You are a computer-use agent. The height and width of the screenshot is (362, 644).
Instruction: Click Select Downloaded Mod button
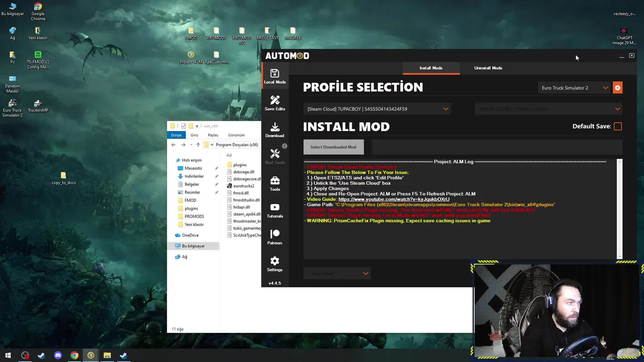tap(334, 147)
